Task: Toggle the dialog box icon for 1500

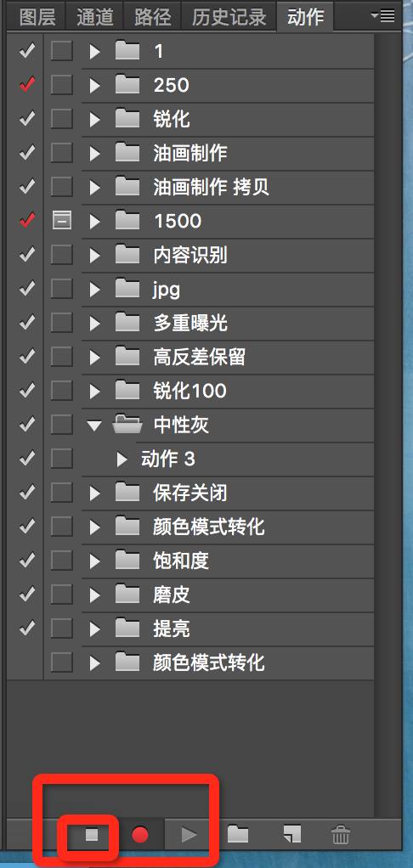Action: pyautogui.click(x=61, y=221)
